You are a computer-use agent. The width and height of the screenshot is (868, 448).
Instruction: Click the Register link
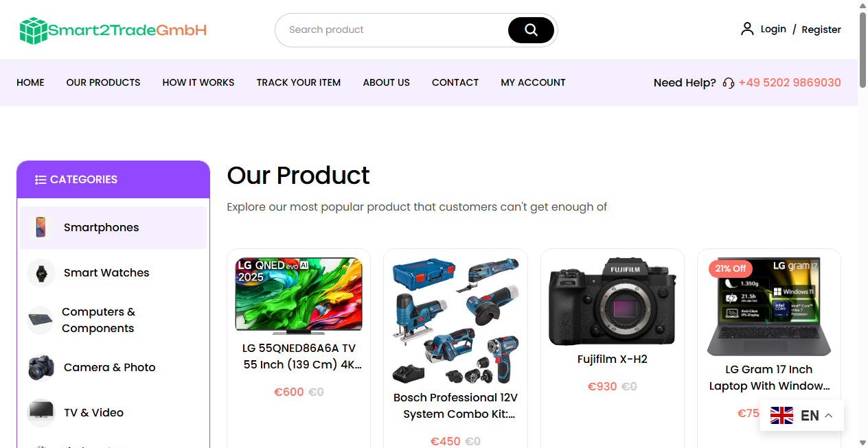pyautogui.click(x=821, y=30)
